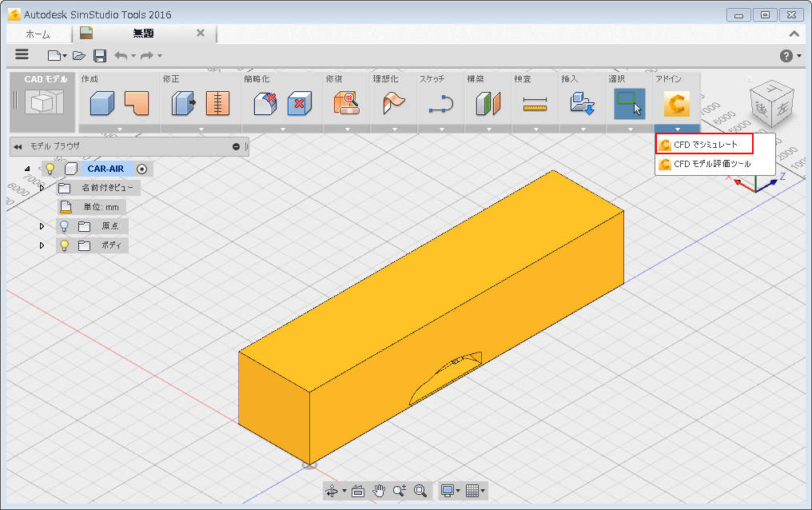This screenshot has width=812, height=510.
Task: Open the undo history dropdown arrow
Action: click(x=133, y=56)
